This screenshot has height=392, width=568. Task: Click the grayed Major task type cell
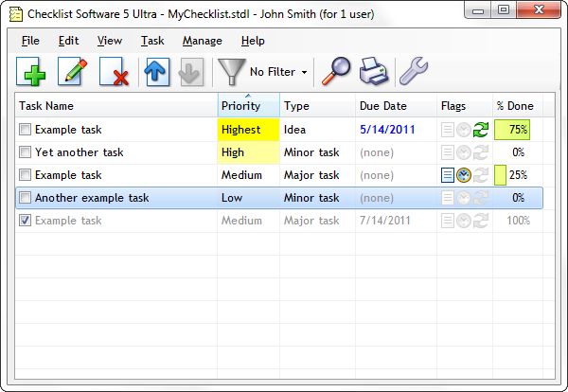click(x=311, y=221)
